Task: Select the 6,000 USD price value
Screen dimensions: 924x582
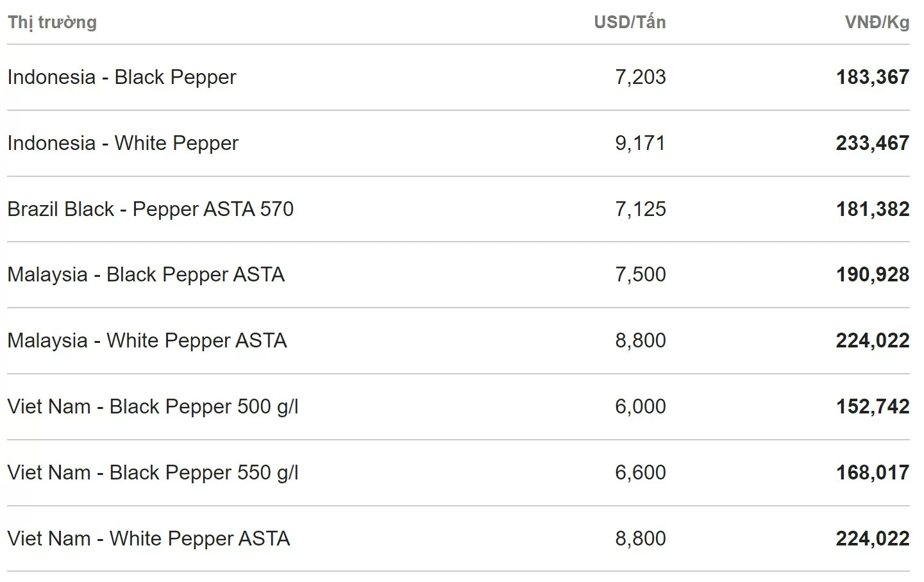Action: click(640, 406)
